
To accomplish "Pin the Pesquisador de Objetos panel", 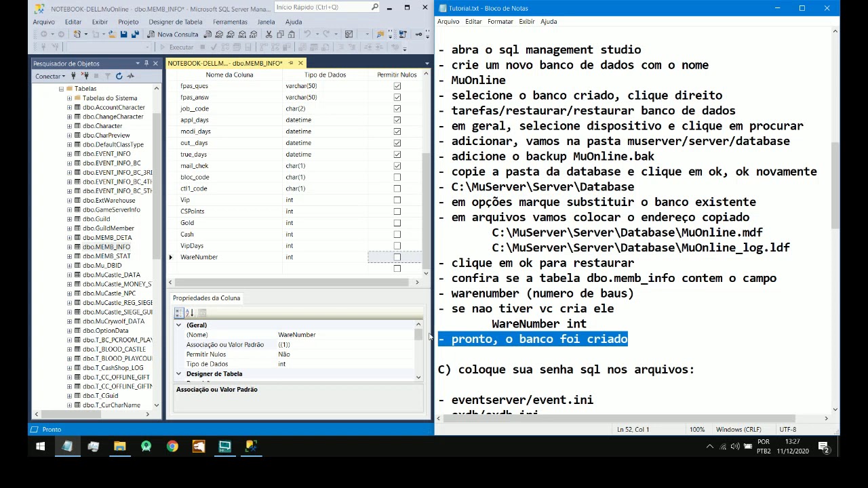I will pos(146,63).
